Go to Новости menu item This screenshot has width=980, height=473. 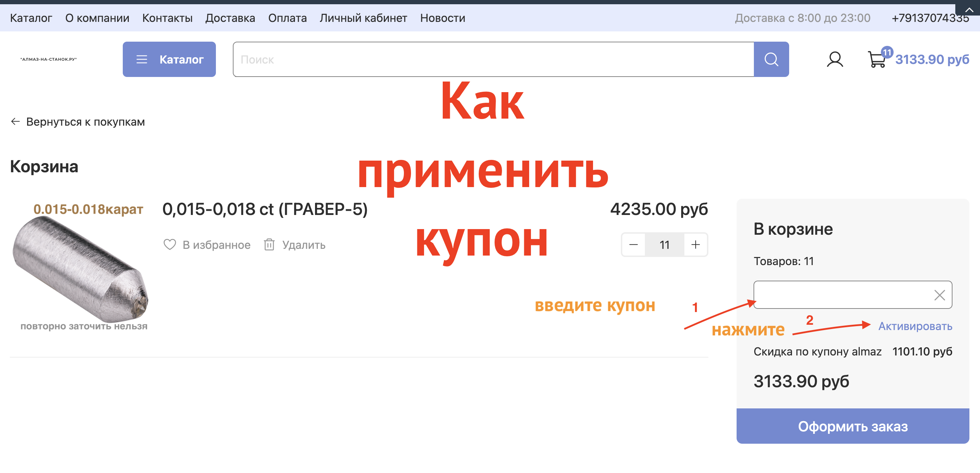[x=442, y=18]
